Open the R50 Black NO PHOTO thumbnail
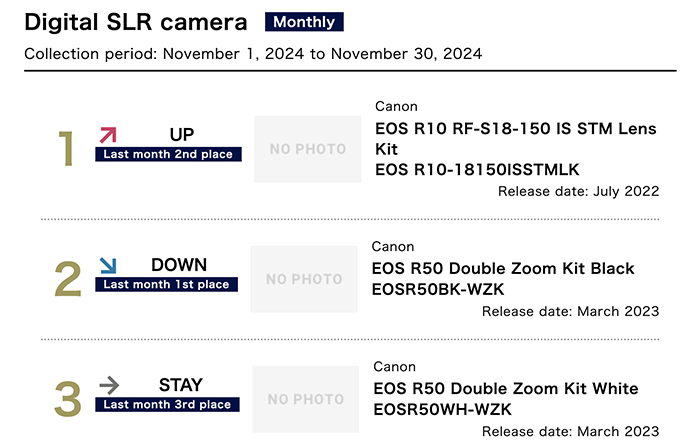This screenshot has height=442, width=700. [304, 279]
